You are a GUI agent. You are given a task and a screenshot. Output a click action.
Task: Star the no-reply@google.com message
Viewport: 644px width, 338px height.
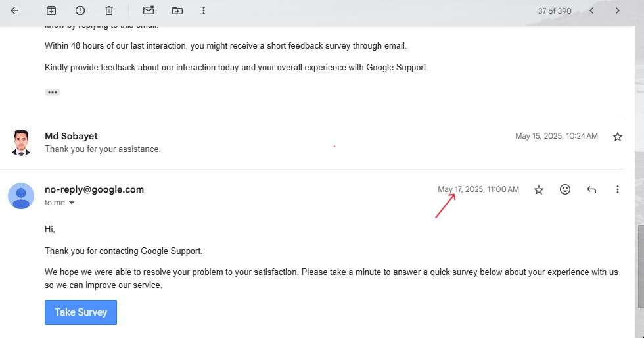[x=539, y=190]
